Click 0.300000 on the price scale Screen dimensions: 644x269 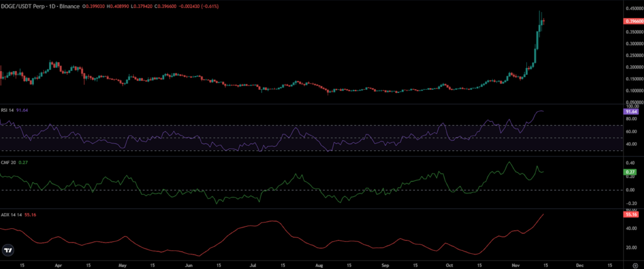click(x=634, y=43)
